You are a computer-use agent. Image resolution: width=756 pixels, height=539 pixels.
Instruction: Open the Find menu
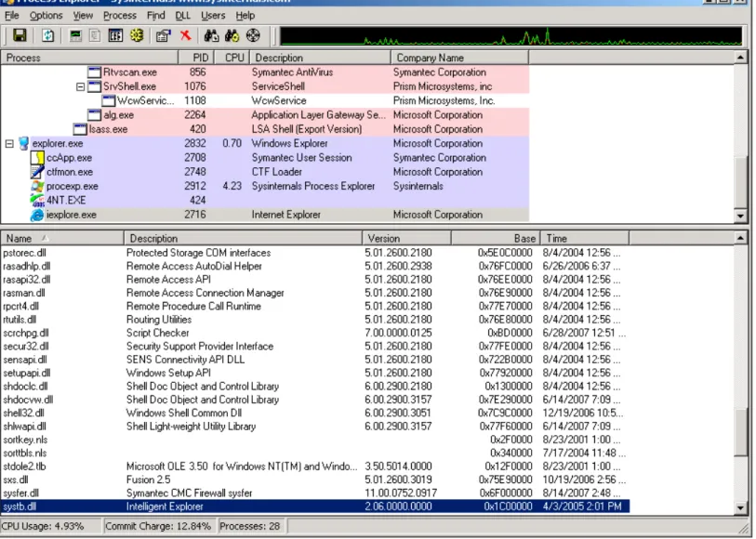click(x=155, y=16)
